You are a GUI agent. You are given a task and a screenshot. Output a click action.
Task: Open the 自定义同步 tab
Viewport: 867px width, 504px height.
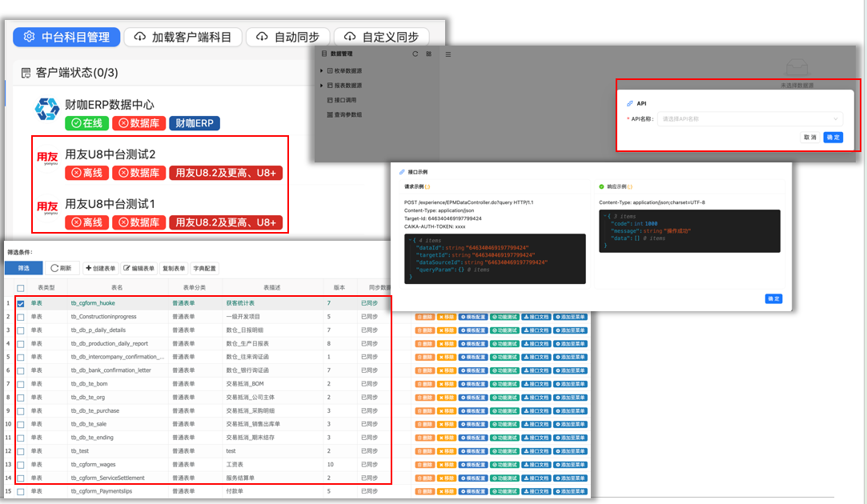coord(382,37)
